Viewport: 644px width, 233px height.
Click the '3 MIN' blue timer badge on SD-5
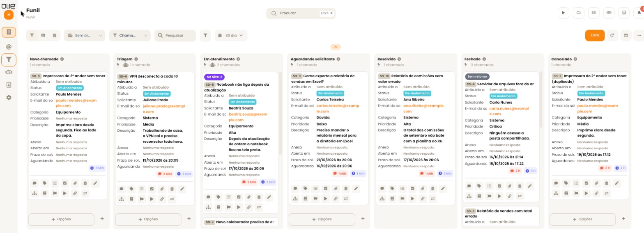click(98, 168)
